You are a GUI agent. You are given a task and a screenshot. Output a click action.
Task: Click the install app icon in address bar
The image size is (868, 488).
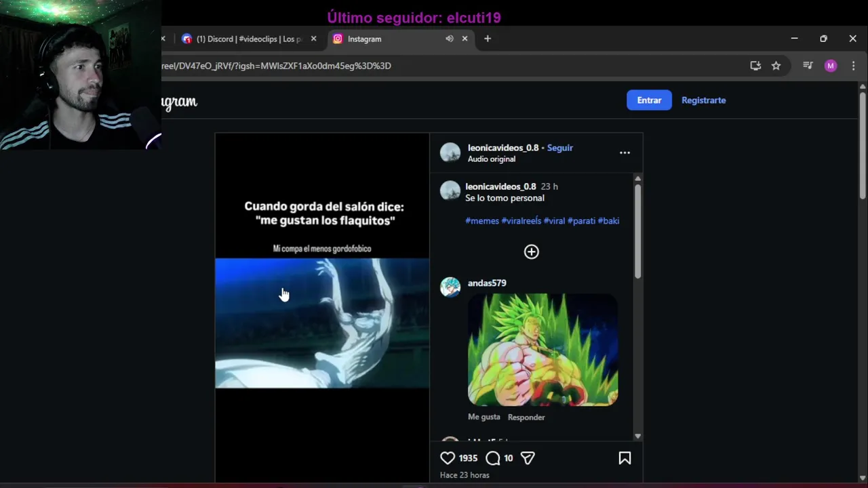pos(755,66)
